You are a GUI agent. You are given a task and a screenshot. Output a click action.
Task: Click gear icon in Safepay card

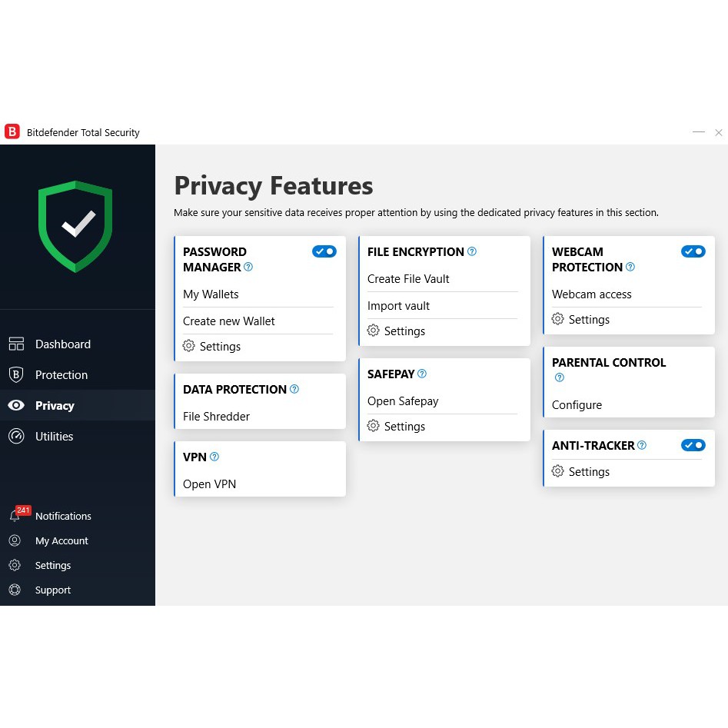click(374, 426)
